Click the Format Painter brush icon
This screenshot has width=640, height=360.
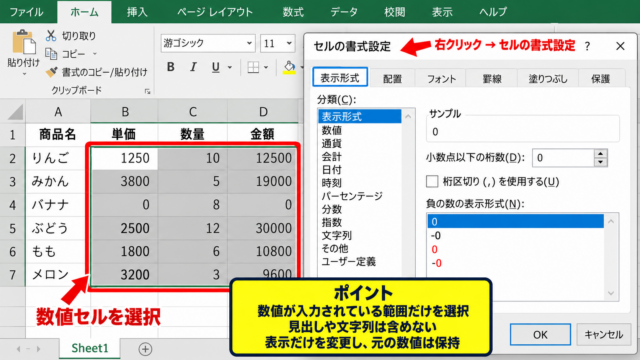pos(51,72)
